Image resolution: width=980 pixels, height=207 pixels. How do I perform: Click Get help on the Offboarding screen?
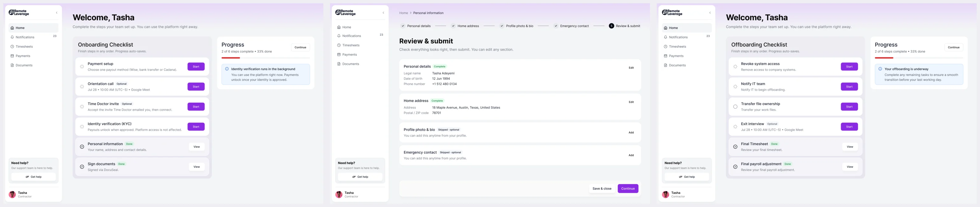(687, 177)
